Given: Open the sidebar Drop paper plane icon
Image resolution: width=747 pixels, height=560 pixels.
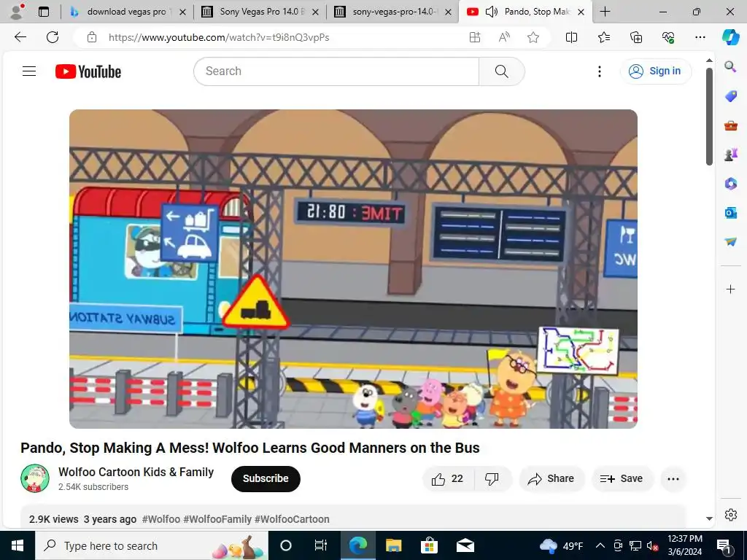Looking at the screenshot, I should coord(730,242).
